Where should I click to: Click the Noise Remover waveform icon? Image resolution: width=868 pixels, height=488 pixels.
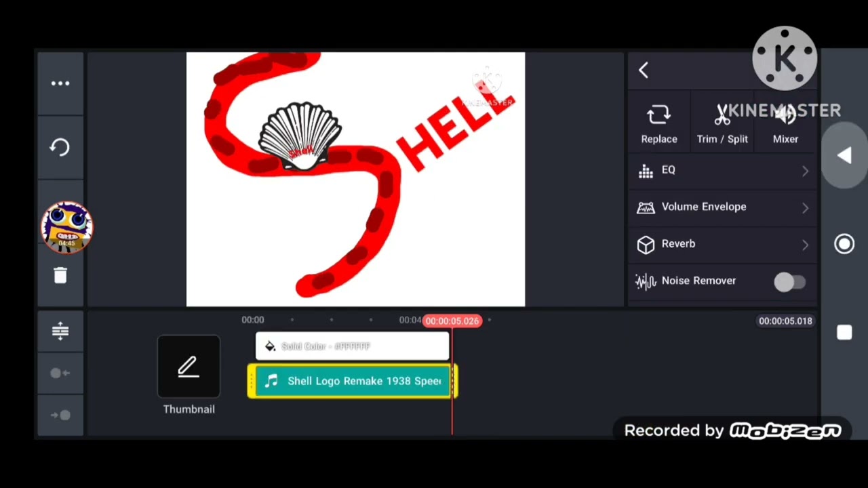(x=646, y=281)
